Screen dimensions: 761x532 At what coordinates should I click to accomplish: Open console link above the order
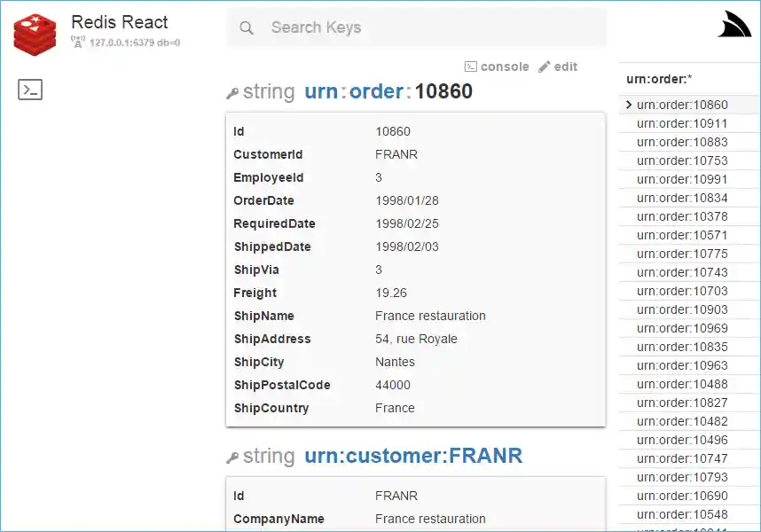point(497,66)
